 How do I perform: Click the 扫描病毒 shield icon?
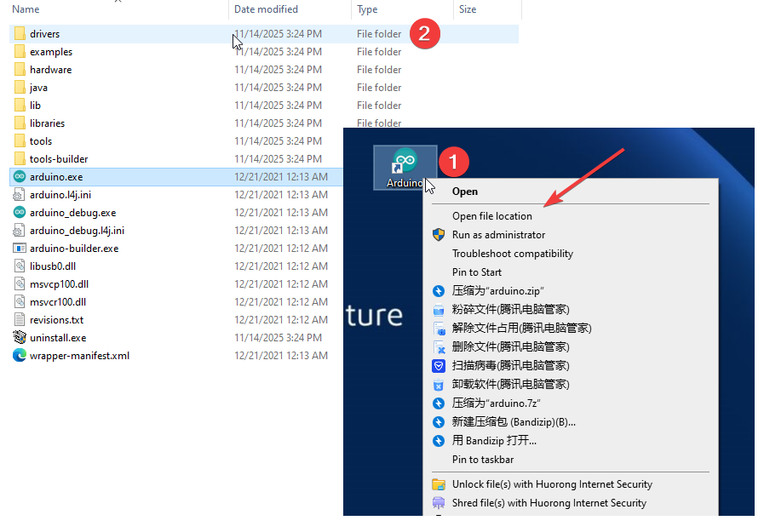439,365
